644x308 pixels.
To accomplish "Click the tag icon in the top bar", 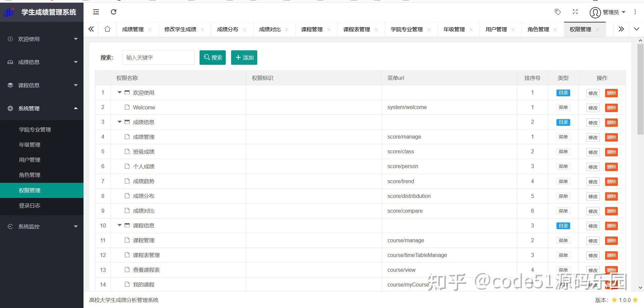I will point(557,12).
